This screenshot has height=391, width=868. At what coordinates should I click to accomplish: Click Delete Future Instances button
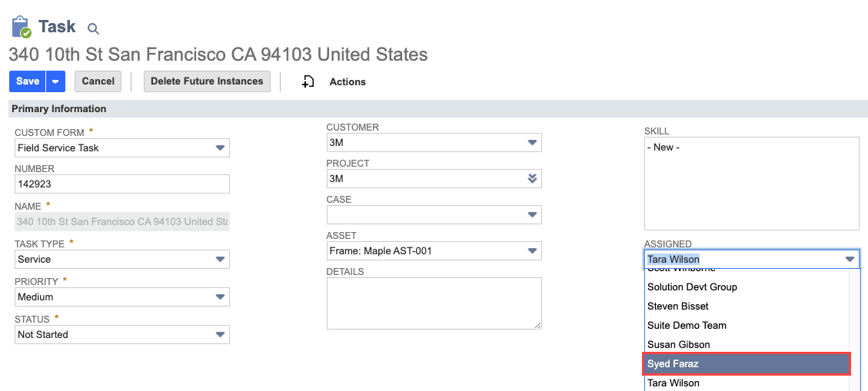(x=207, y=81)
